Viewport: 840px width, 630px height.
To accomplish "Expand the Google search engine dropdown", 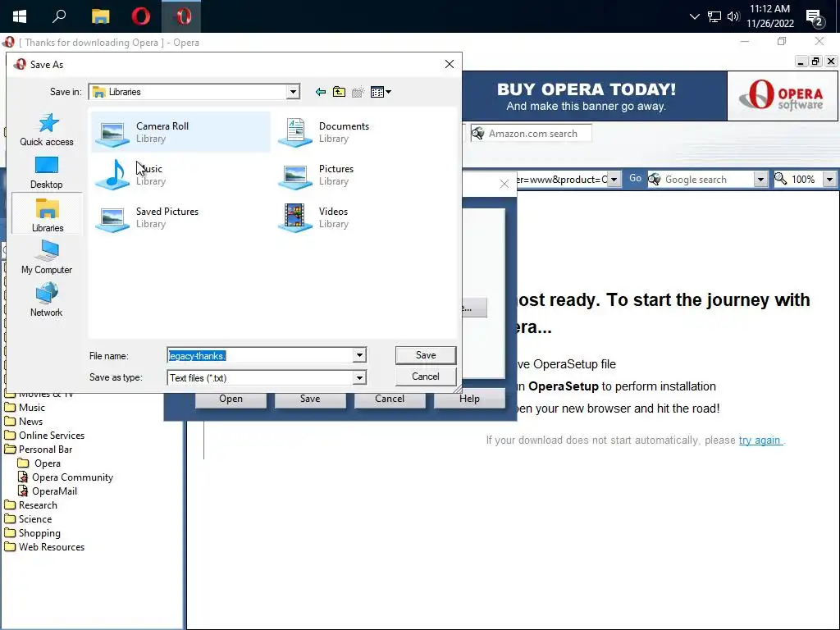I will tap(760, 180).
